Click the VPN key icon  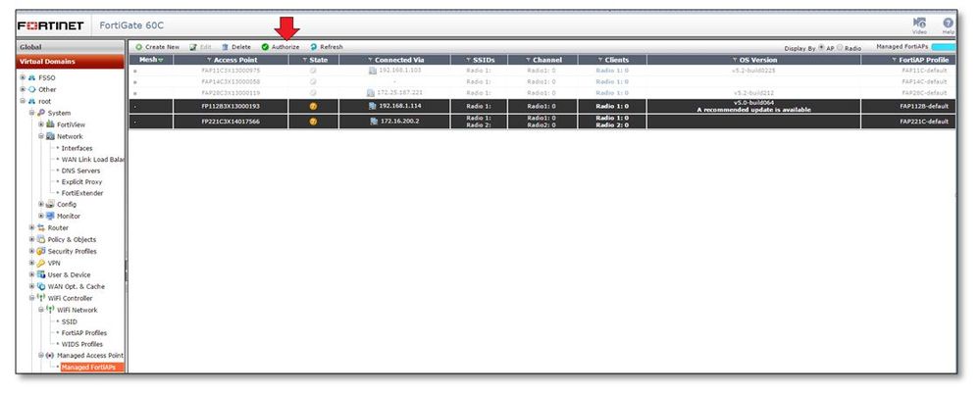[x=41, y=263]
